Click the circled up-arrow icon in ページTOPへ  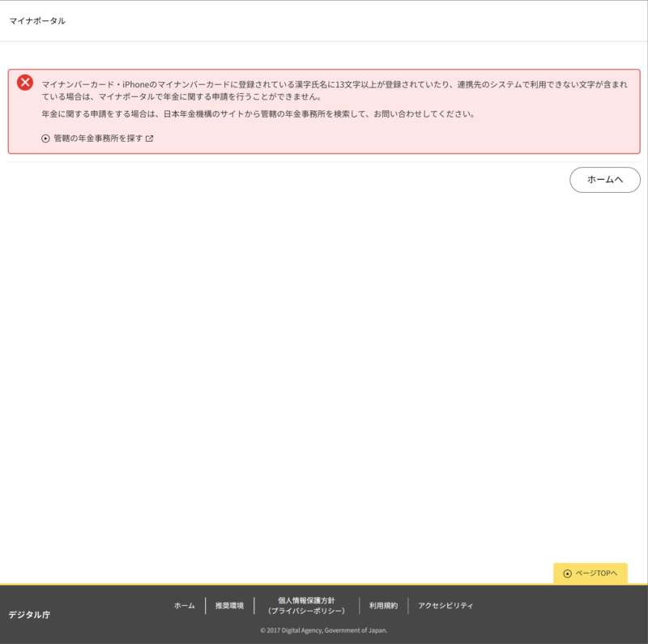click(567, 574)
